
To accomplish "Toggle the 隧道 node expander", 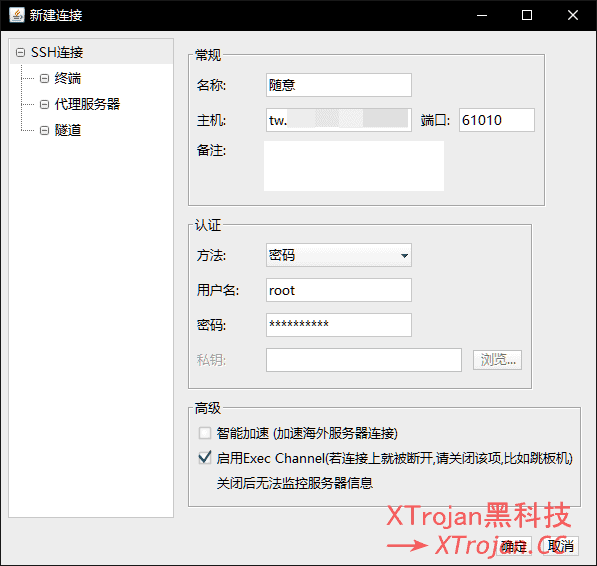I will [x=45, y=131].
